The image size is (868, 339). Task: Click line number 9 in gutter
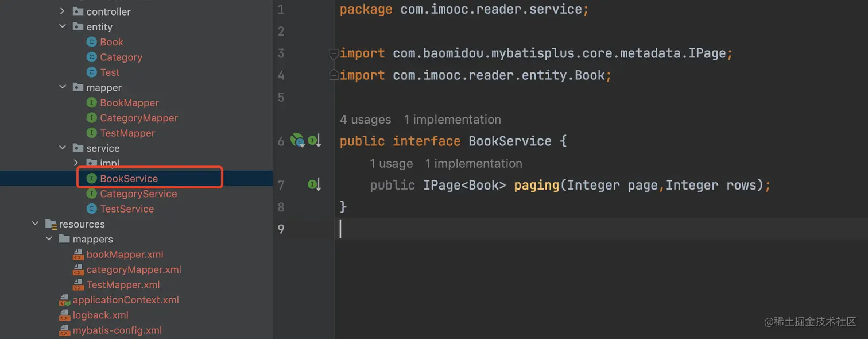[x=281, y=229]
